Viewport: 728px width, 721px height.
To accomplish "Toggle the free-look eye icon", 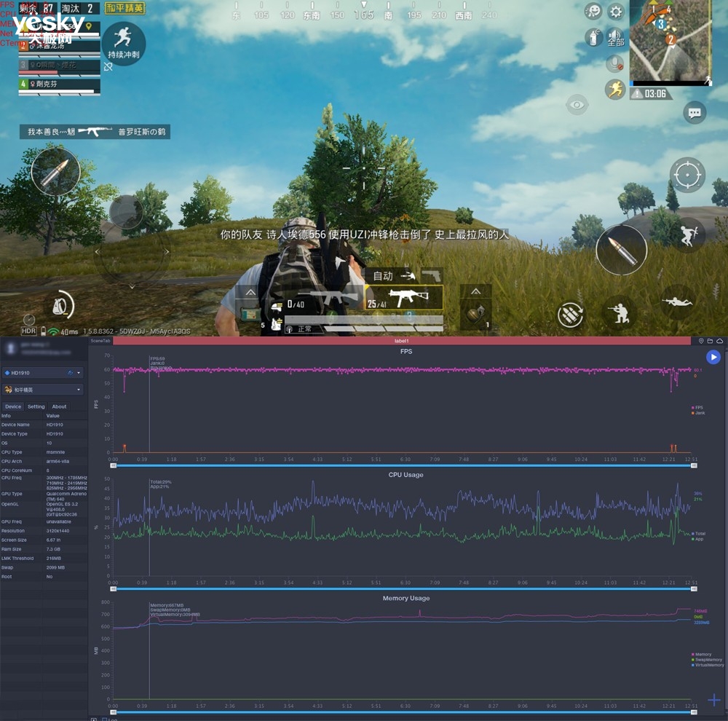I will 577,105.
